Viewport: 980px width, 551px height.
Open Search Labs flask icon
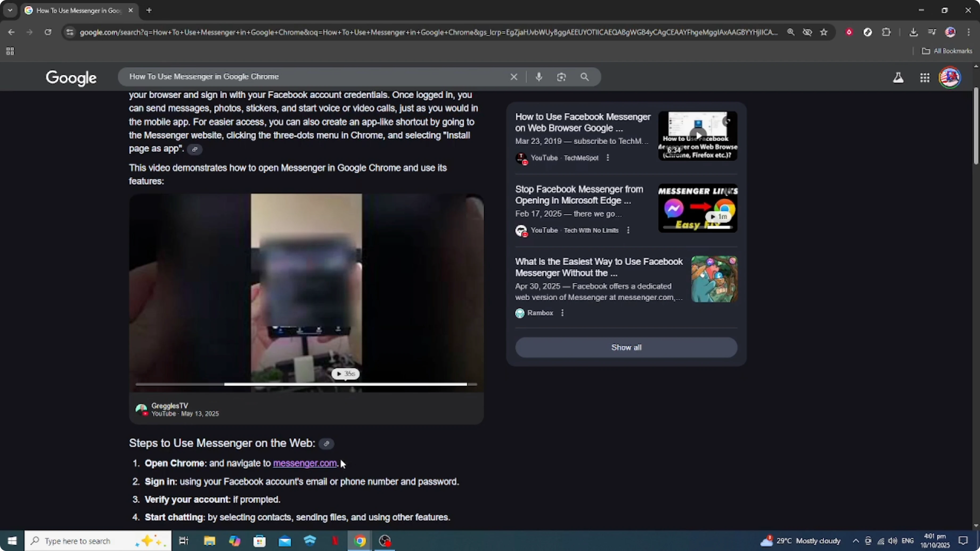[898, 77]
